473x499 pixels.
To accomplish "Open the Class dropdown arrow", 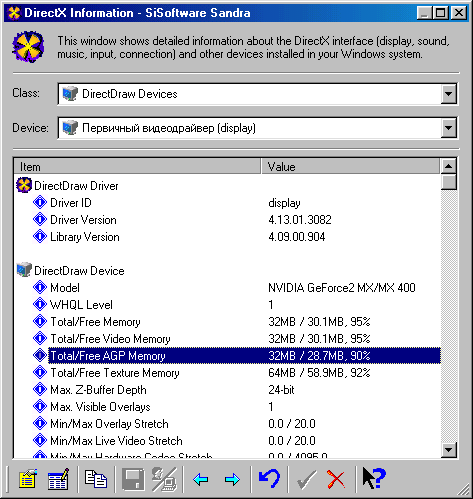I will point(449,94).
